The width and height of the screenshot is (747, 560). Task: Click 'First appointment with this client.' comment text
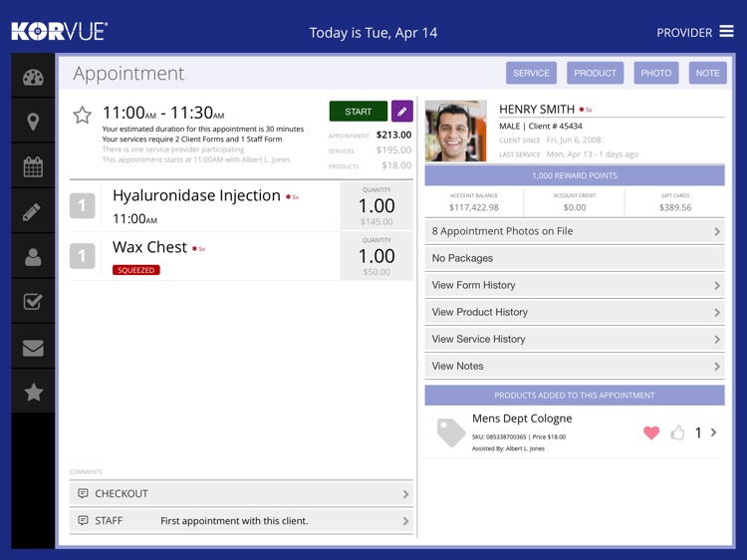point(234,521)
